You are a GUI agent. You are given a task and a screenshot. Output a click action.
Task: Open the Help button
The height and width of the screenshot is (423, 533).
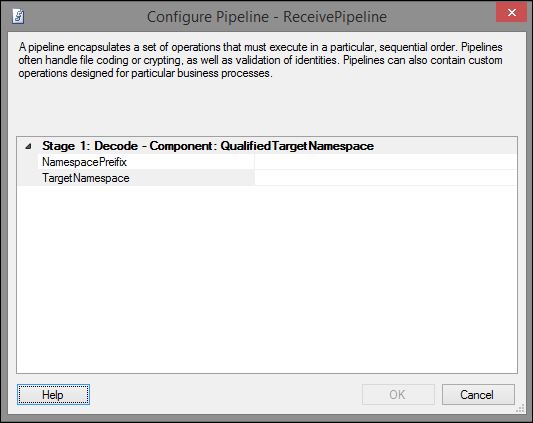click(x=53, y=394)
